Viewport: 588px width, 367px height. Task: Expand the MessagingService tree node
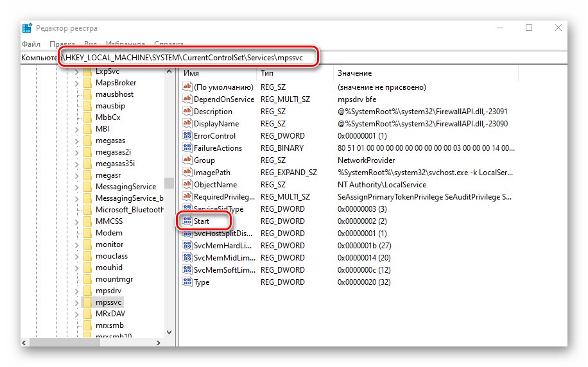77,187
